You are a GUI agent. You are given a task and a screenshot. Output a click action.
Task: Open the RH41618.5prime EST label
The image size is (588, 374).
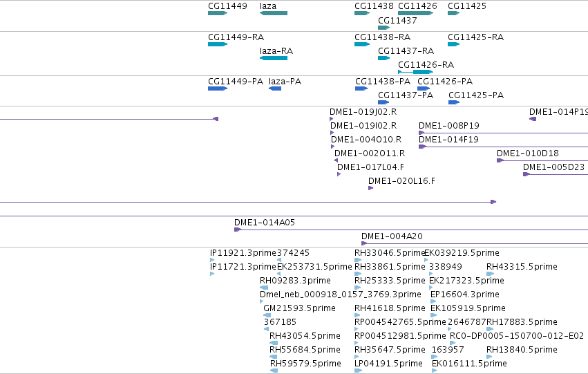point(390,308)
